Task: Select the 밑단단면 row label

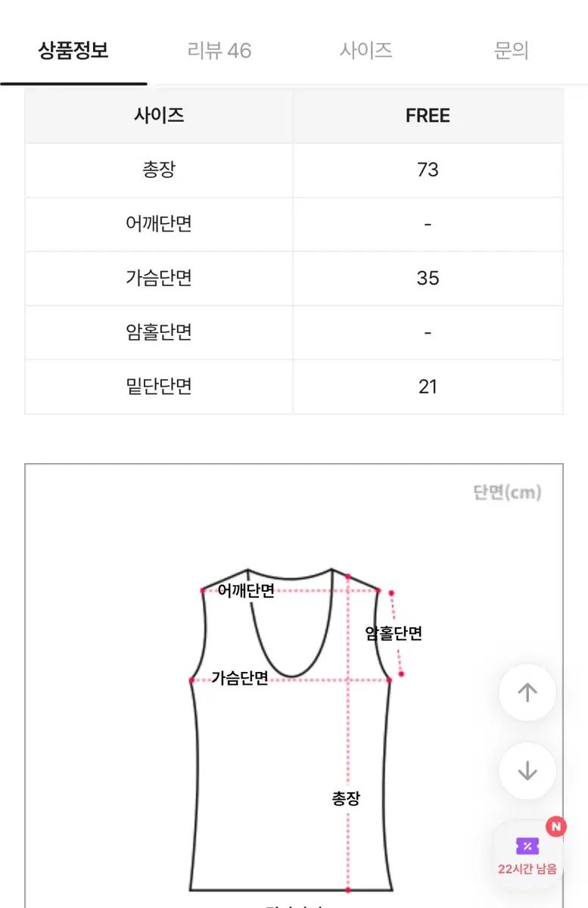Action: (x=159, y=387)
